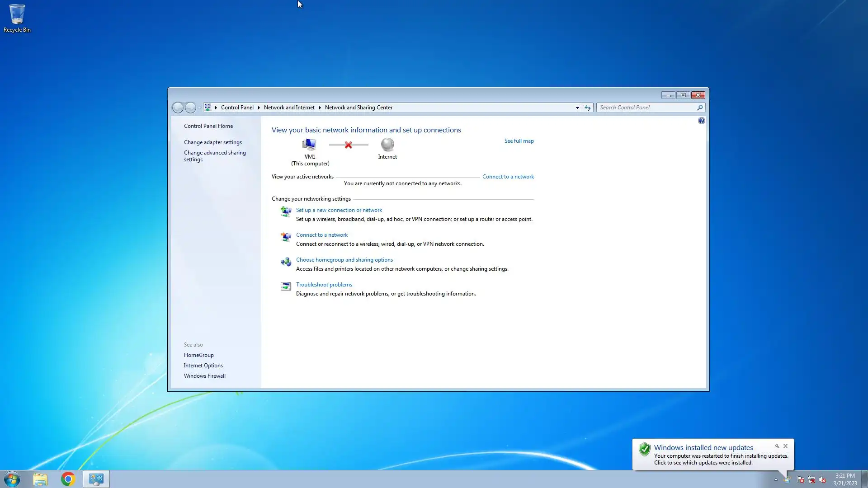The image size is (868, 488).
Task: Click Set up a new connection link
Action: click(339, 210)
